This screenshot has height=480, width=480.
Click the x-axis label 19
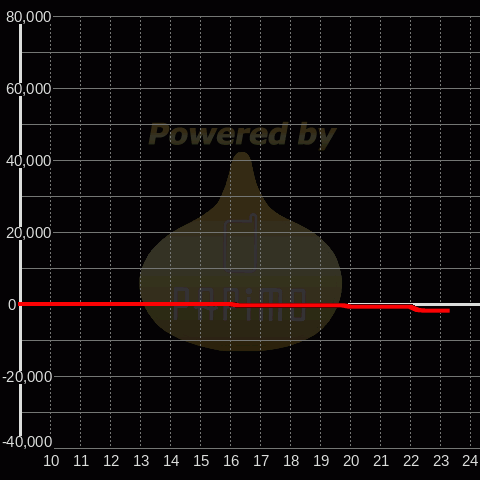(x=321, y=461)
